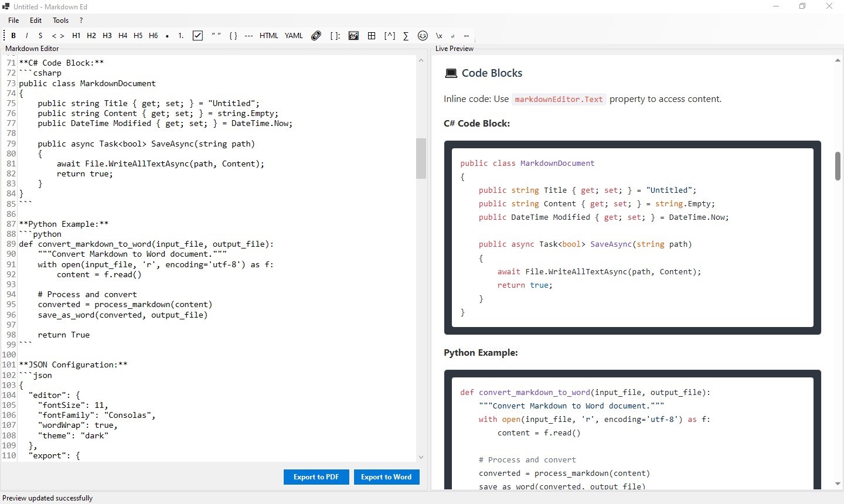The image size is (844, 504).
Task: Insert an image using the picture icon
Action: click(353, 36)
